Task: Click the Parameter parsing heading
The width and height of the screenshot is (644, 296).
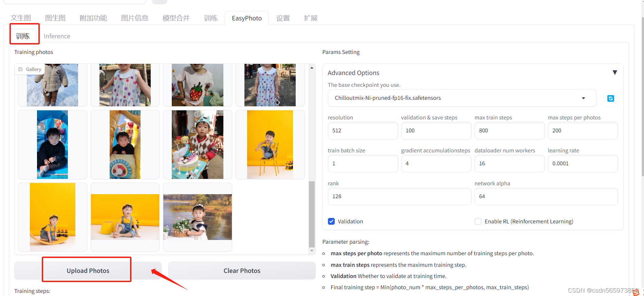Action: (x=346, y=242)
